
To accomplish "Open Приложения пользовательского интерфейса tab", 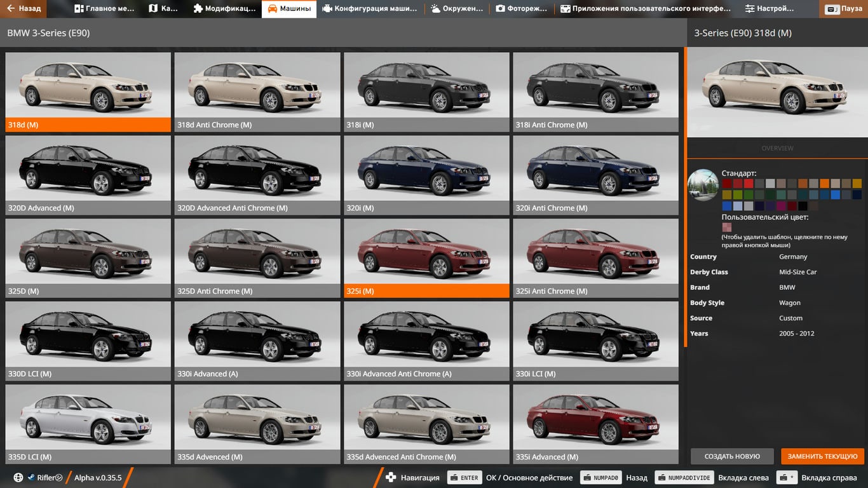I will tap(645, 9).
